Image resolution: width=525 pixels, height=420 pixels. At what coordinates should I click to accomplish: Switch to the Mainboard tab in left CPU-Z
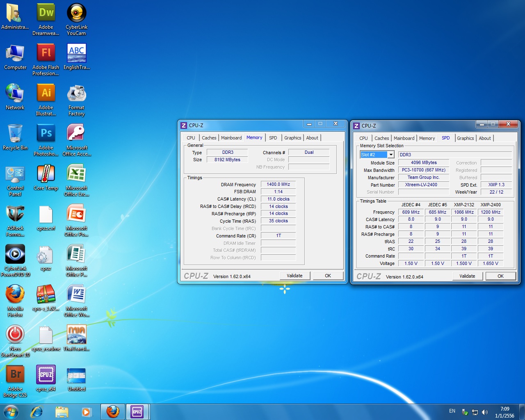(231, 138)
